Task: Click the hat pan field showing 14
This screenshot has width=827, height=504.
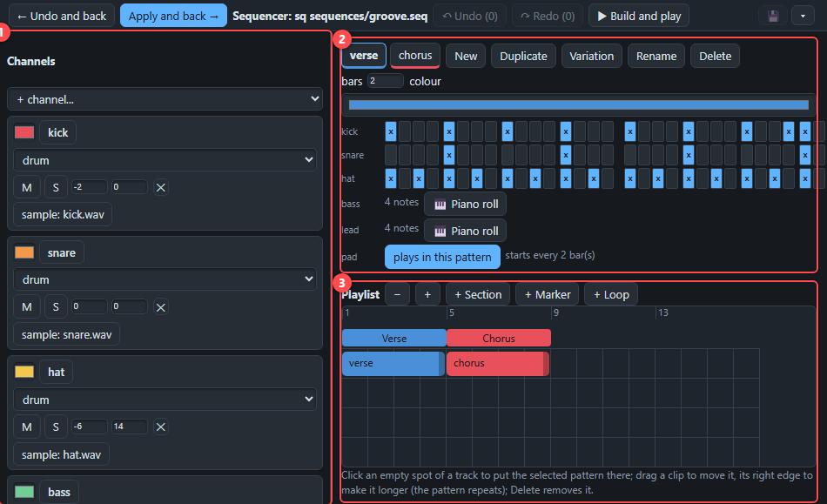Action: click(129, 427)
